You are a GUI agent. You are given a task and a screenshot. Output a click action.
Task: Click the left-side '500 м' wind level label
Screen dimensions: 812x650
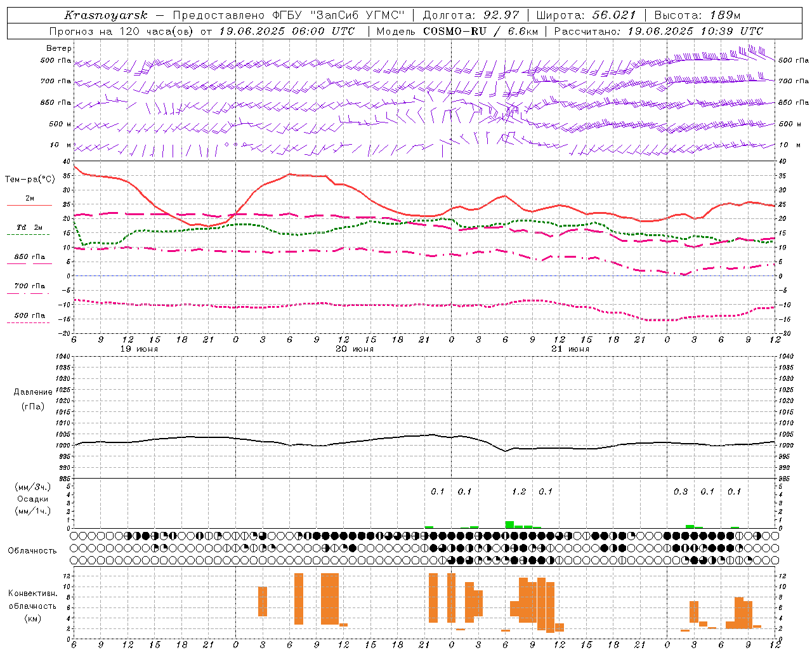coord(60,124)
